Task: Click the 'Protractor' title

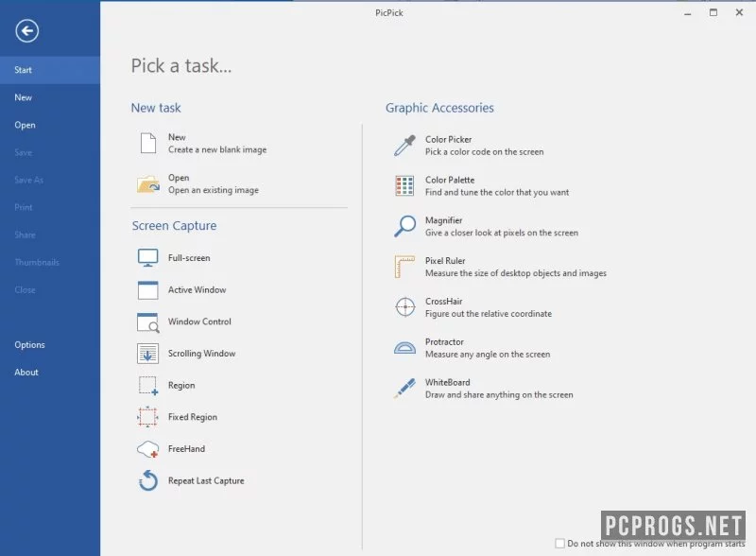Action: [444, 341]
